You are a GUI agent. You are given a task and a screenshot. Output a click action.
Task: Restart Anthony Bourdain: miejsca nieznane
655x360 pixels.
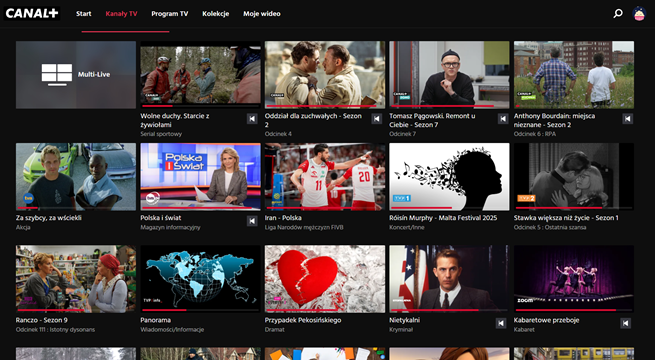[627, 119]
